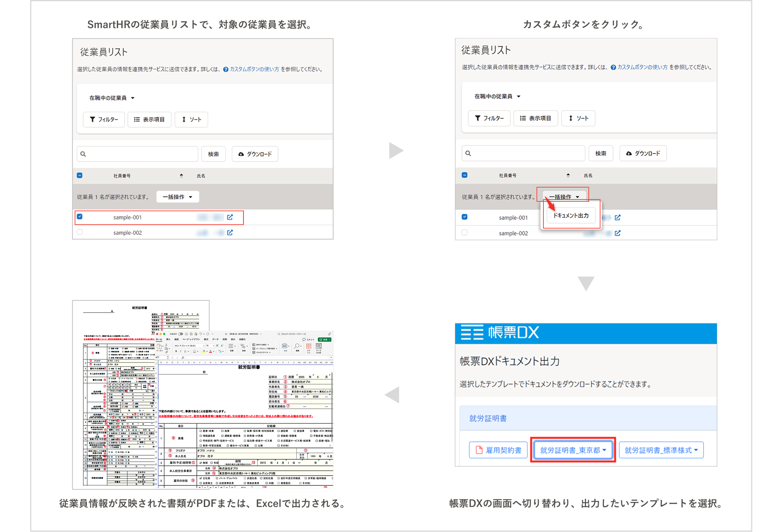Check sample-002 checkbox in step-1 employee list
Screen dimensions: 783x532
click(x=79, y=232)
